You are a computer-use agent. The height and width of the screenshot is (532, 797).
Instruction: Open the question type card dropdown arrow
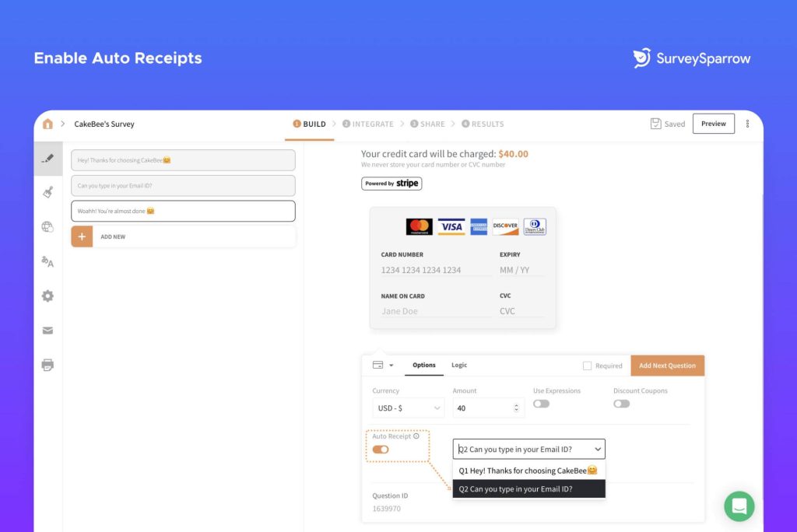tap(391, 366)
